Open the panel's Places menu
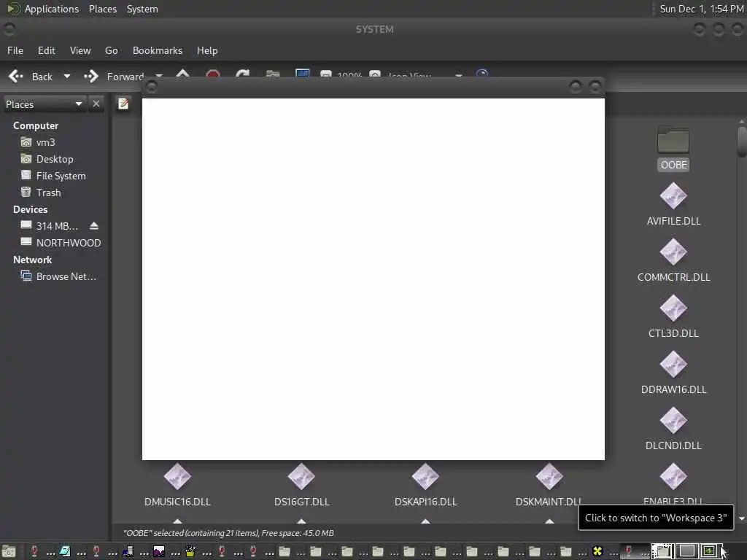This screenshot has height=560, width=747. (102, 9)
